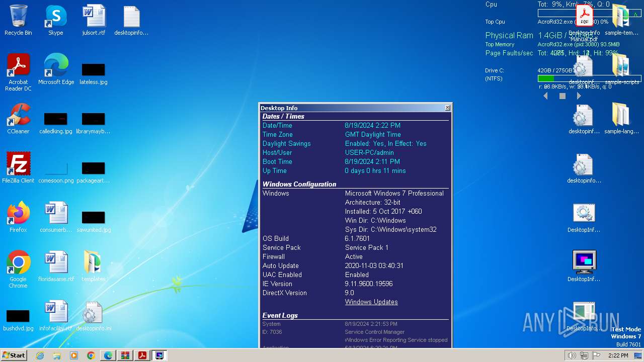This screenshot has width=644, height=362.
Task: Open the Action Center flag icon
Action: click(x=596, y=355)
